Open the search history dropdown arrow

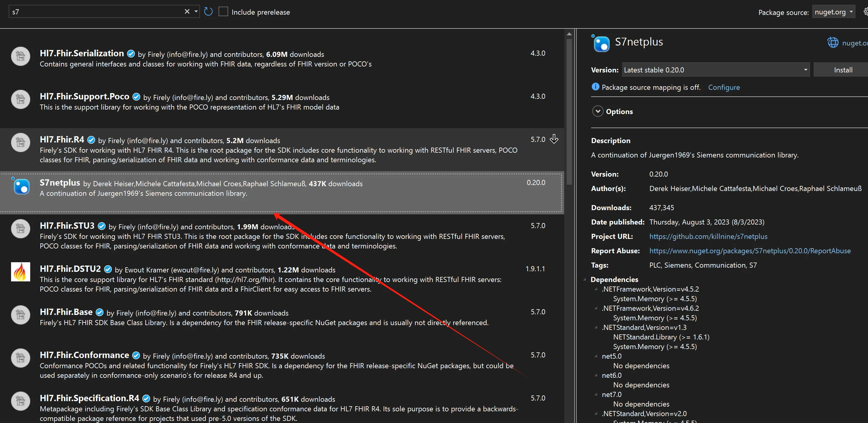tap(196, 12)
